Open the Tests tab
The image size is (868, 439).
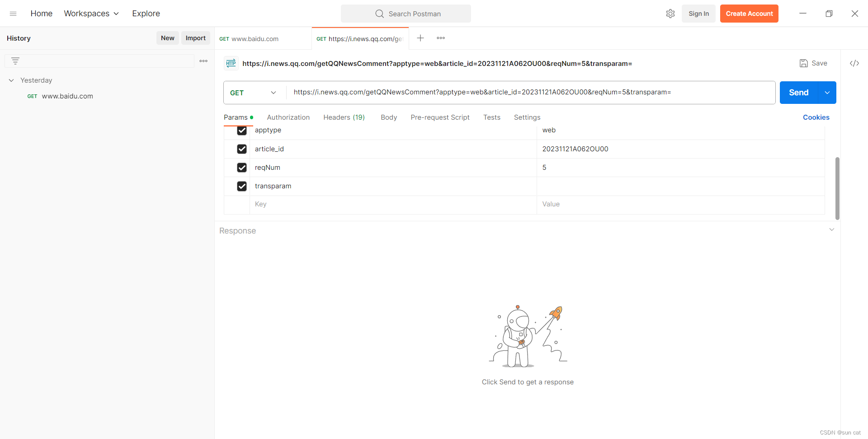coord(492,117)
